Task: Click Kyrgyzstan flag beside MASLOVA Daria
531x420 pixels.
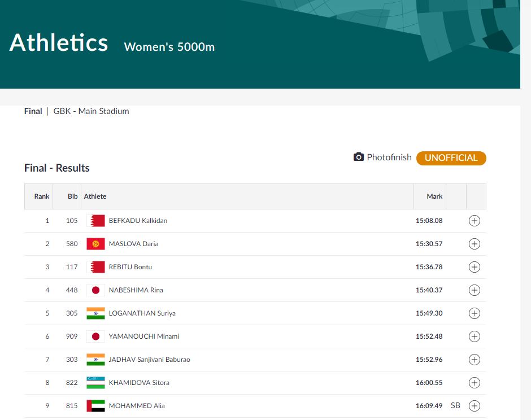Action: pos(95,244)
